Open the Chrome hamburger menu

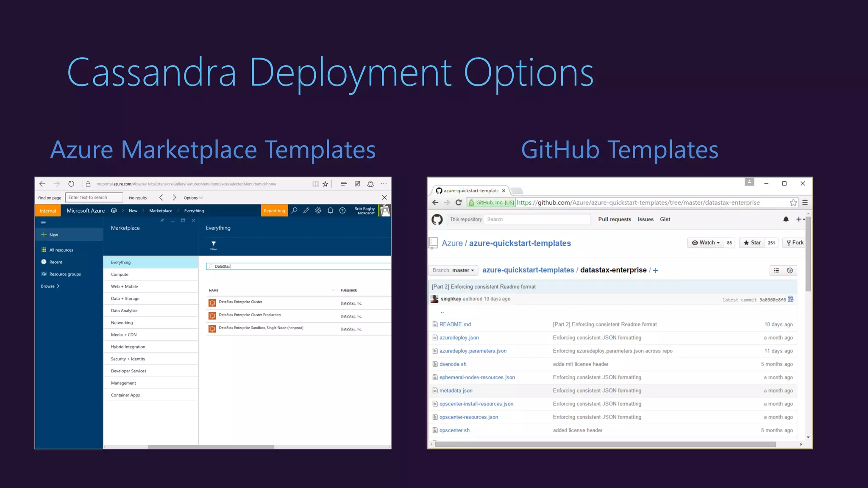805,202
